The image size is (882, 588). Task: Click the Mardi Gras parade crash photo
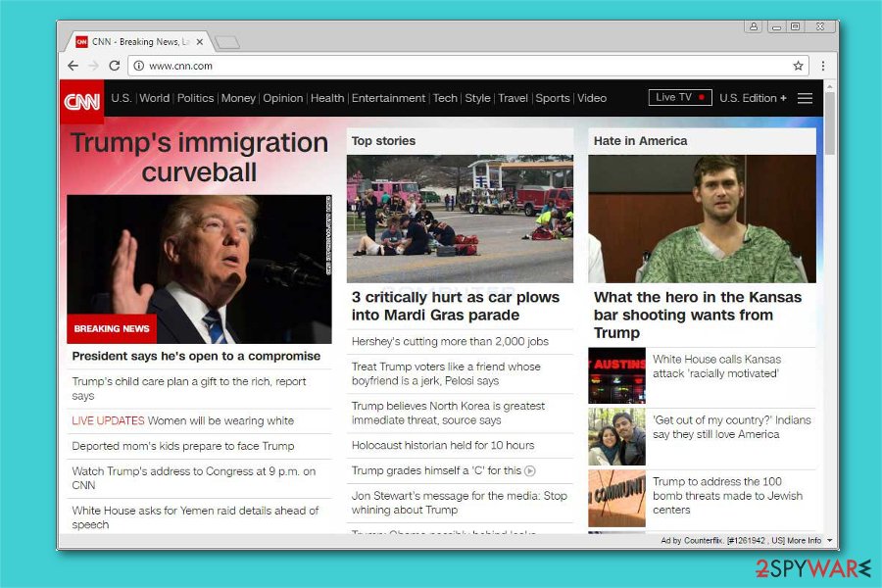[x=461, y=219]
